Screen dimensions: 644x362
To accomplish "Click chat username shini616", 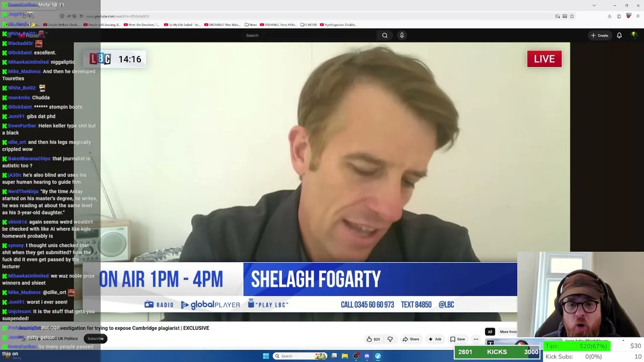I will [18, 222].
